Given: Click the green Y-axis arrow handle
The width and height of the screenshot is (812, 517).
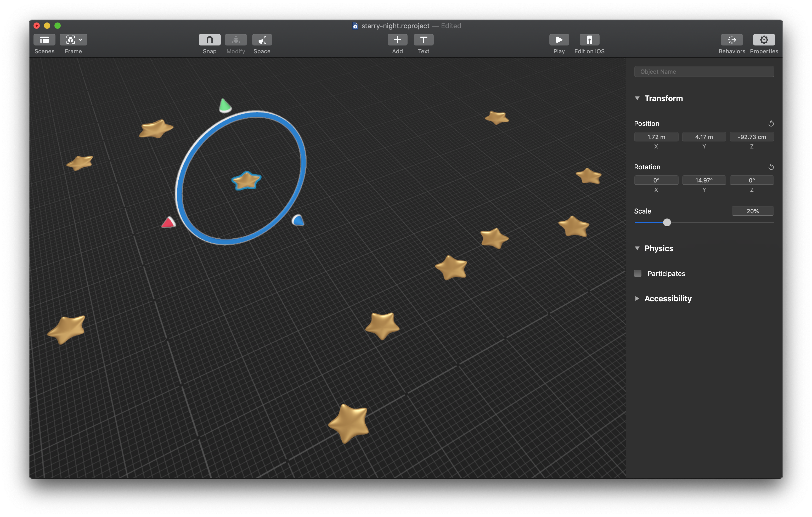Looking at the screenshot, I should click(x=225, y=106).
